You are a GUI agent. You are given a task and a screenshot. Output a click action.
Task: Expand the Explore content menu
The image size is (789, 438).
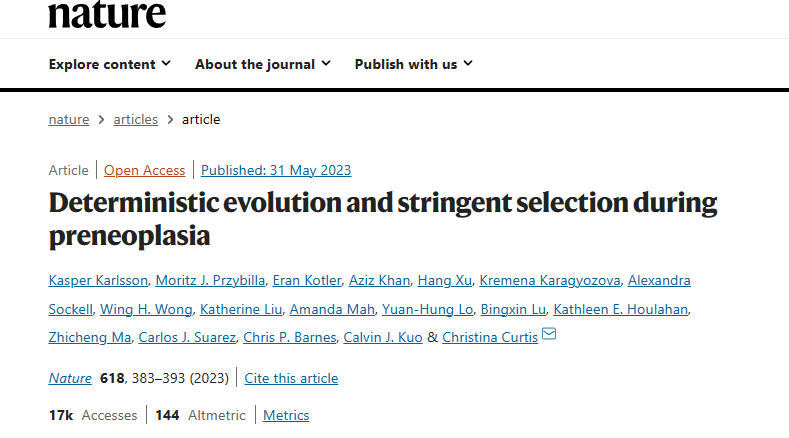pos(110,64)
